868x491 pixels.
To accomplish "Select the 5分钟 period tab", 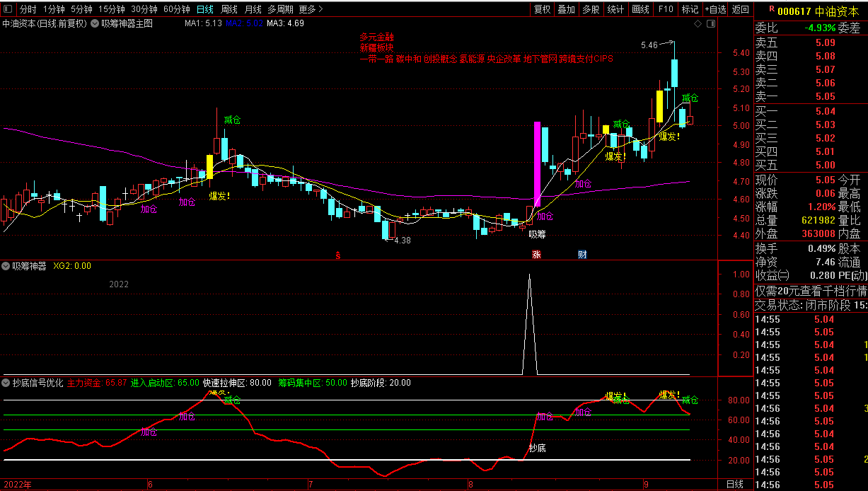I will click(x=81, y=9).
